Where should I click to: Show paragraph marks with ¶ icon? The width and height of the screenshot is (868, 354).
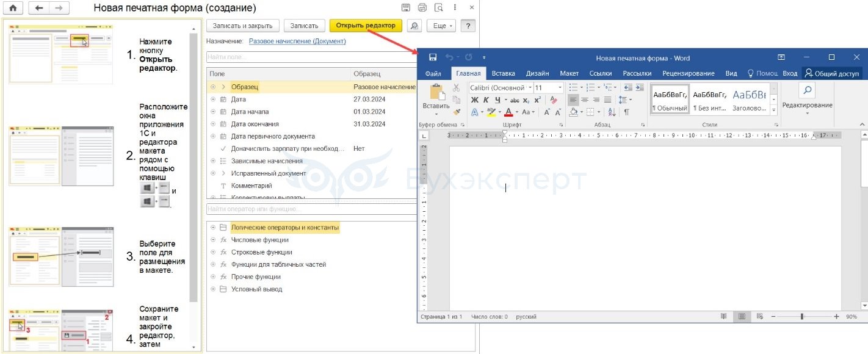coord(626,112)
